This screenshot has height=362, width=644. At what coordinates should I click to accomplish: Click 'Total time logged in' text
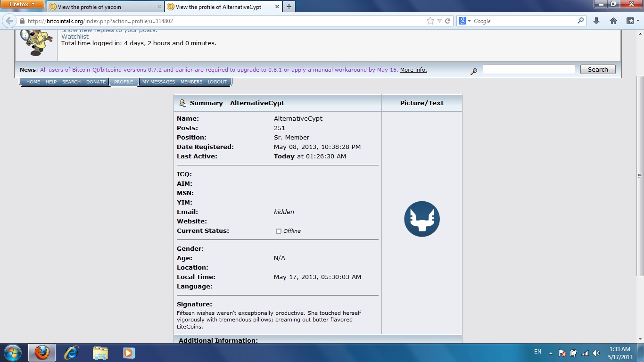tap(139, 43)
